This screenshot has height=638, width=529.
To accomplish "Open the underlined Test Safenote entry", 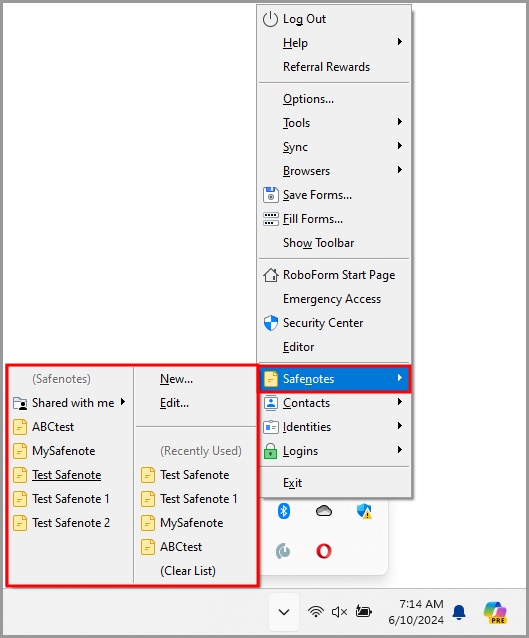I will (67, 475).
